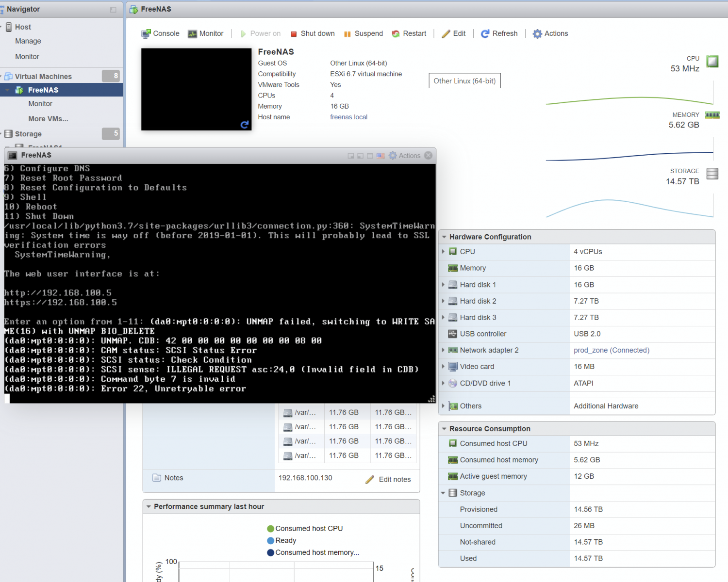Grab console window resize handle corner
This screenshot has width=728, height=582.
point(431,399)
